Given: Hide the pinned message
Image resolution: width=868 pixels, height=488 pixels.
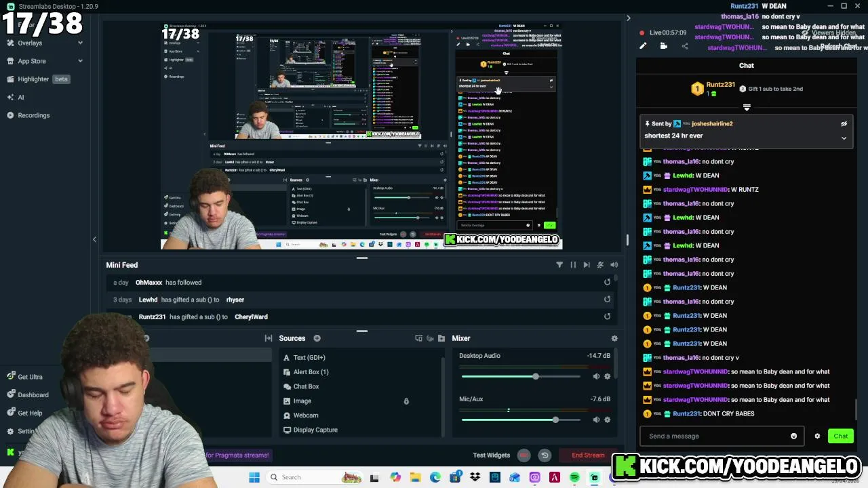Looking at the screenshot, I should (844, 124).
